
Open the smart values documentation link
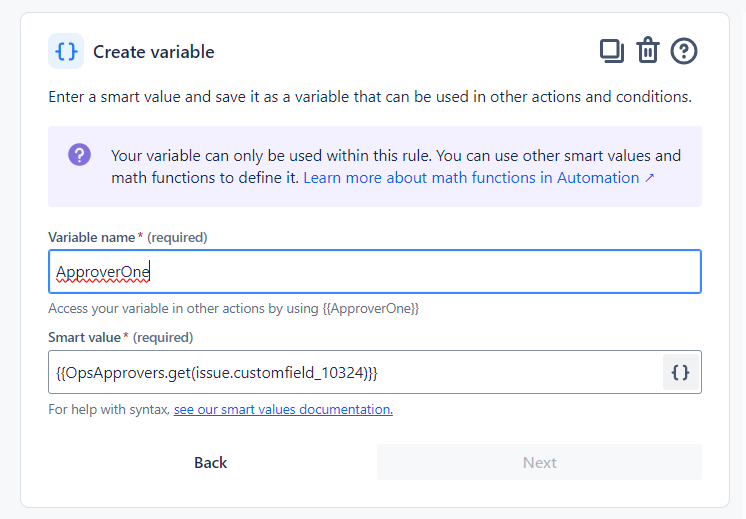pyautogui.click(x=283, y=409)
